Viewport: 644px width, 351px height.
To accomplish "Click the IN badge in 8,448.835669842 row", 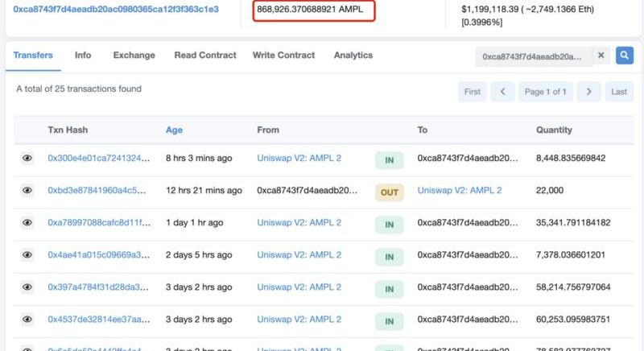I will [x=390, y=160].
